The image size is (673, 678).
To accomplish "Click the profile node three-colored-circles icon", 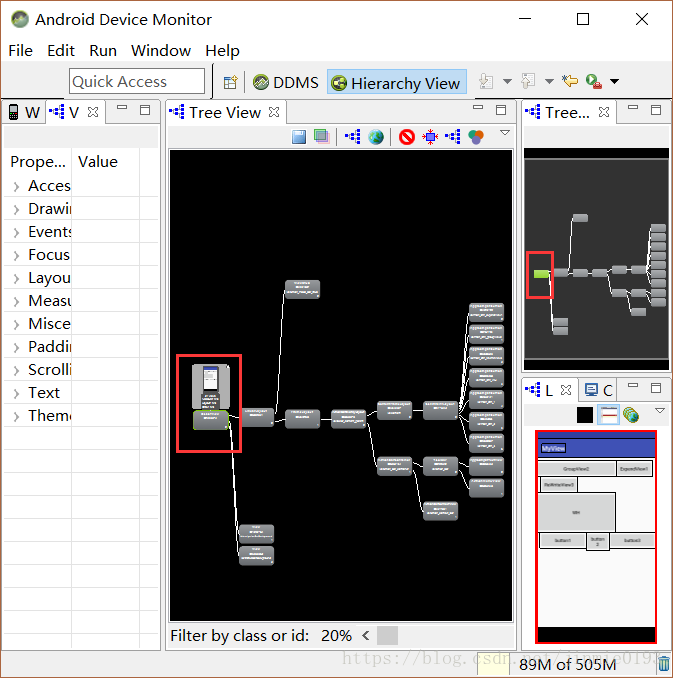I will 476,137.
